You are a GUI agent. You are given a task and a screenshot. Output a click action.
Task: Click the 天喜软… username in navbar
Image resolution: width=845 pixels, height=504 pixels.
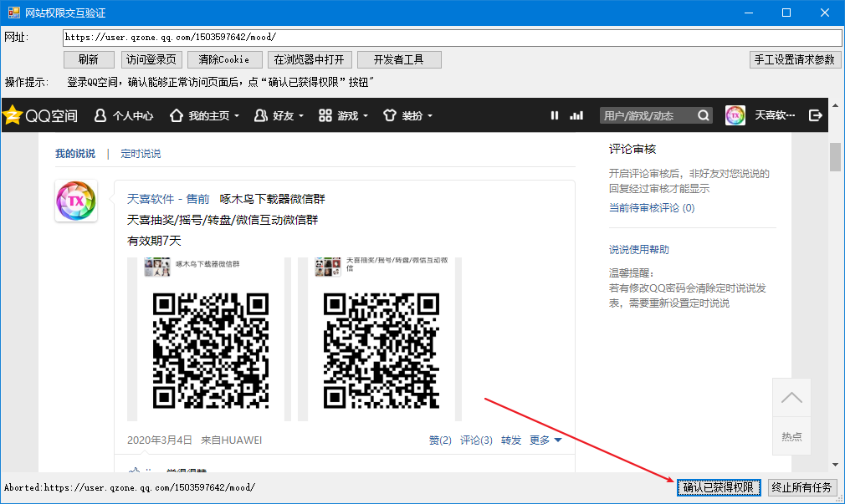tap(775, 115)
